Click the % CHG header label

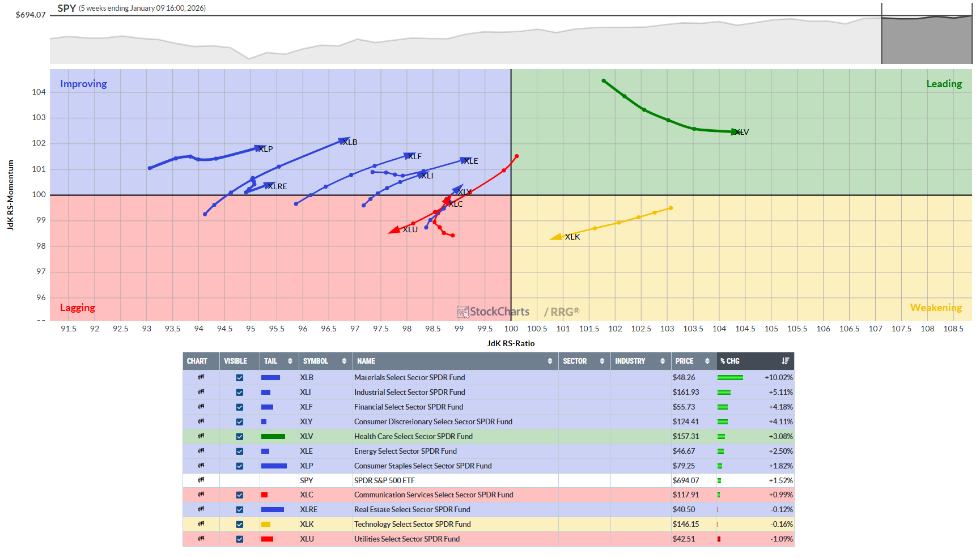click(730, 361)
